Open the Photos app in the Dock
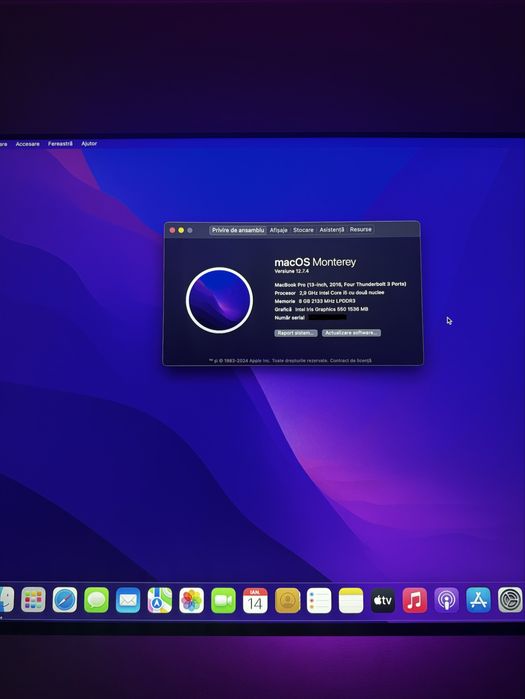Viewport: 525px width, 699px height. [192, 600]
